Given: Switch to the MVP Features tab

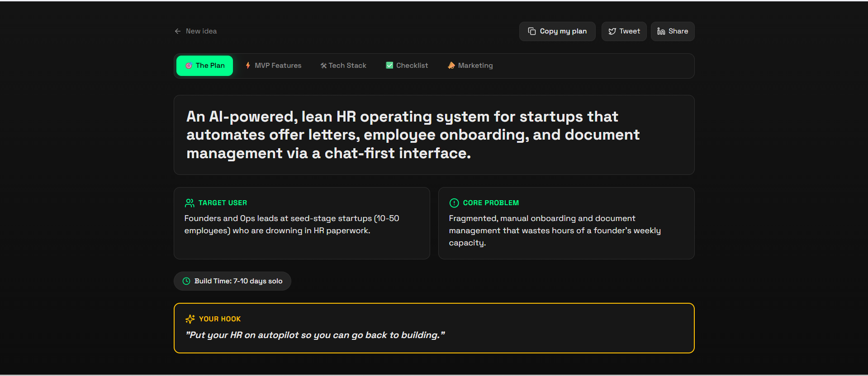Looking at the screenshot, I should pos(273,66).
